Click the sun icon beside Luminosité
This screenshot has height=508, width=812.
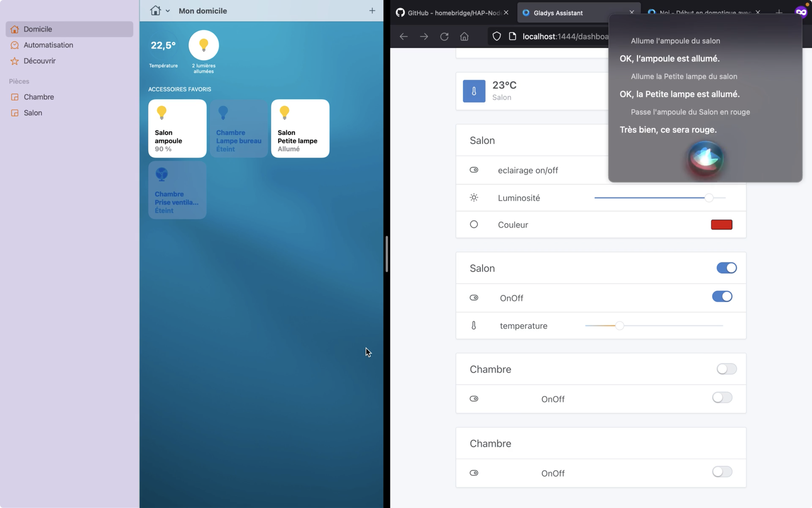pos(474,198)
